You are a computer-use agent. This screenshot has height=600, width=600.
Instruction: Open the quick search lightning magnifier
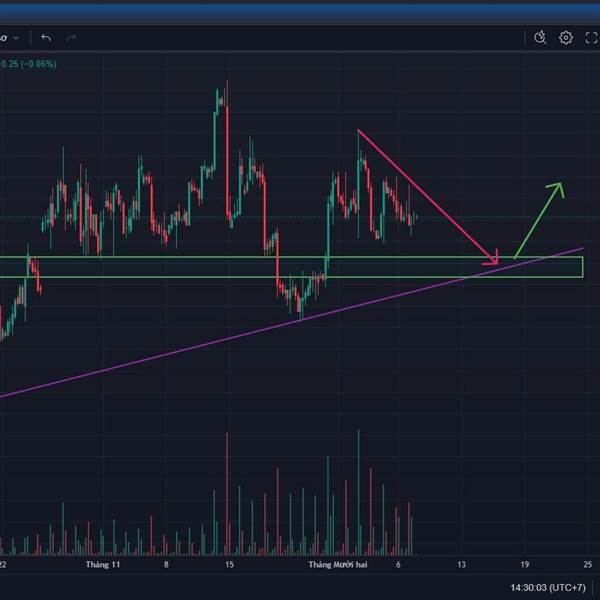[x=540, y=38]
